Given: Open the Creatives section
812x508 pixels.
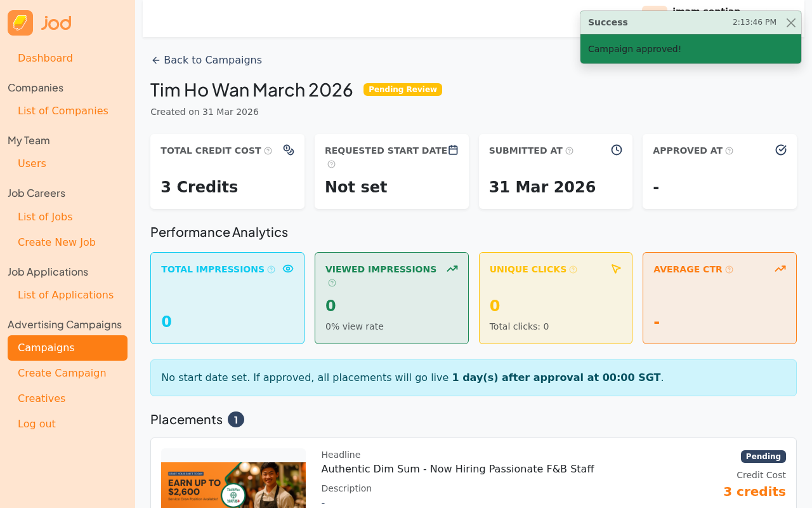Looking at the screenshot, I should 41,398.
